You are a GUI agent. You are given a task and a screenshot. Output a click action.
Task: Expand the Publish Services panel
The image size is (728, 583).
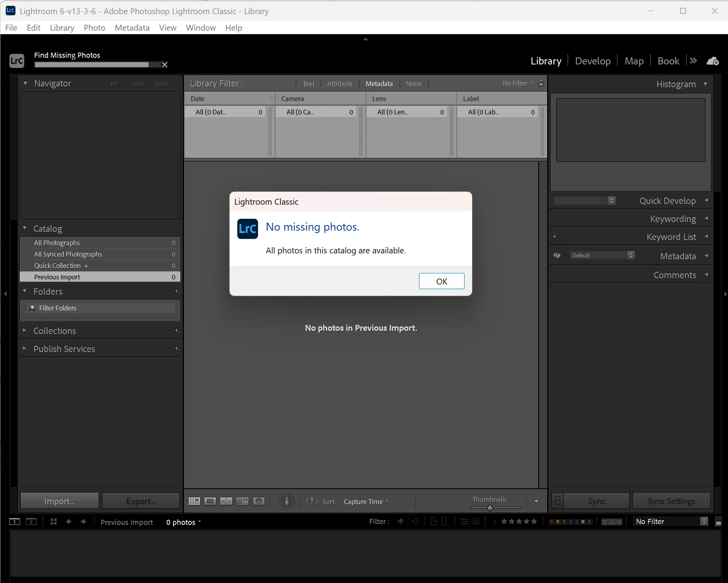point(24,348)
